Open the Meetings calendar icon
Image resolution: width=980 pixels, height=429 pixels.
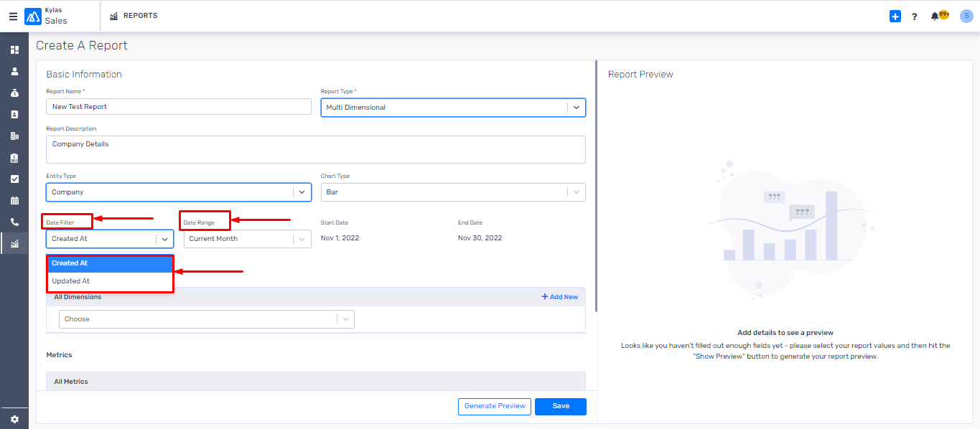pyautogui.click(x=14, y=201)
